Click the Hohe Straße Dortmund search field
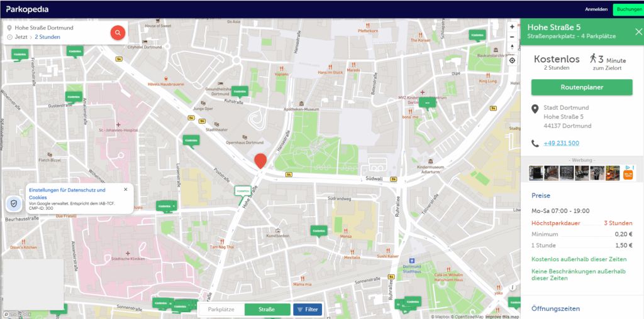 click(x=57, y=28)
